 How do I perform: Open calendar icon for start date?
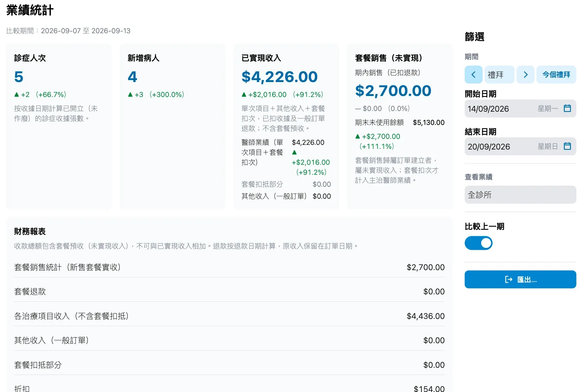567,108
